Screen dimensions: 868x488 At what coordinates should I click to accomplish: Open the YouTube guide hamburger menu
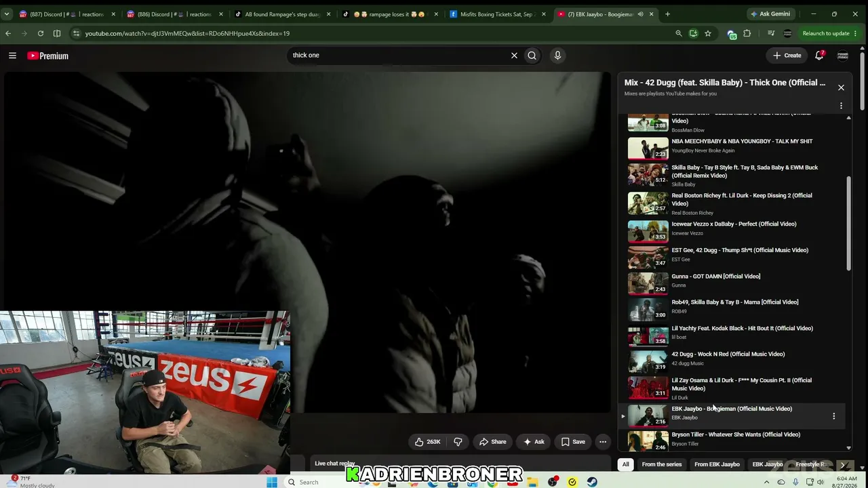(x=12, y=56)
